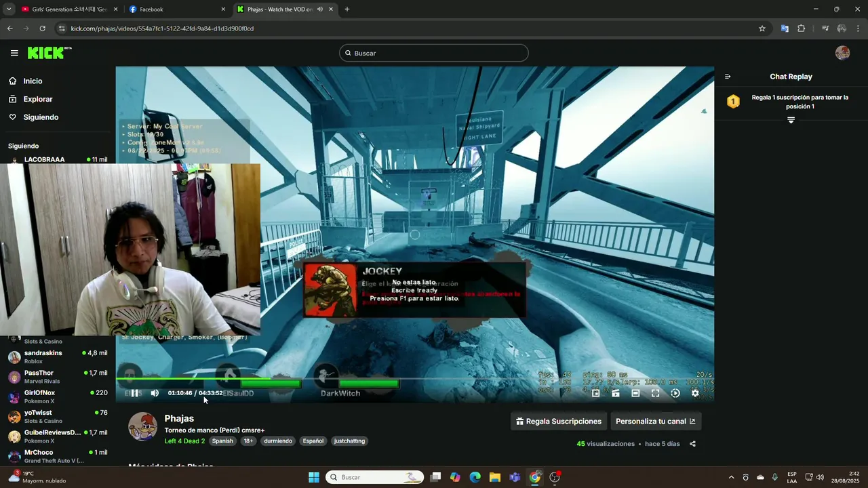Open video player settings gear
This screenshot has height=488, width=868.
(695, 393)
